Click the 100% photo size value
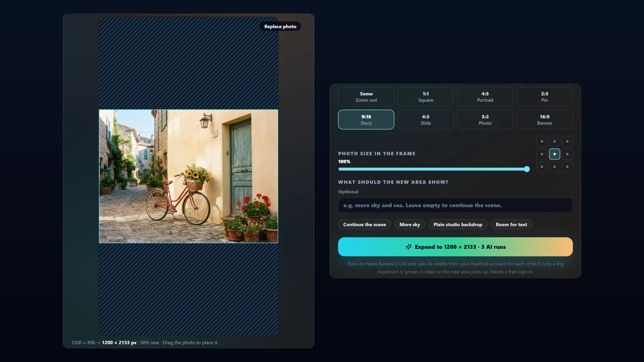The image size is (644, 362). point(344,162)
